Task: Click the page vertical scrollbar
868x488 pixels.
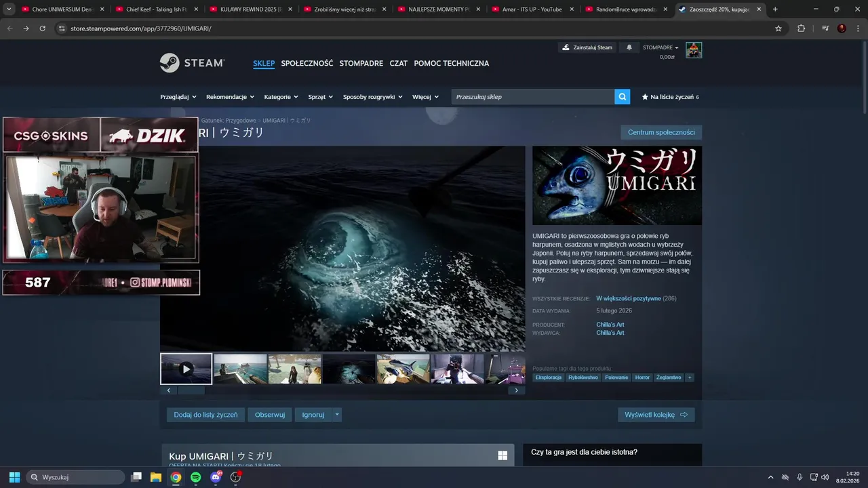Action: click(864, 76)
